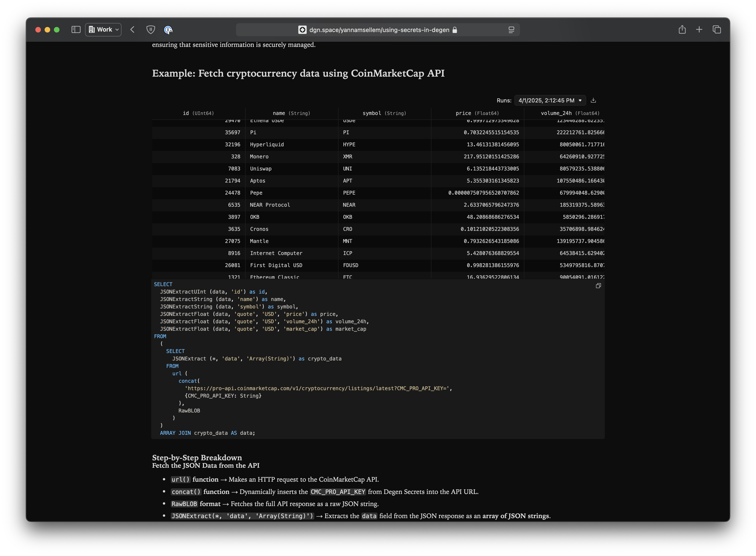Select the FDUSD symbol cell
756x556 pixels.
(385, 265)
